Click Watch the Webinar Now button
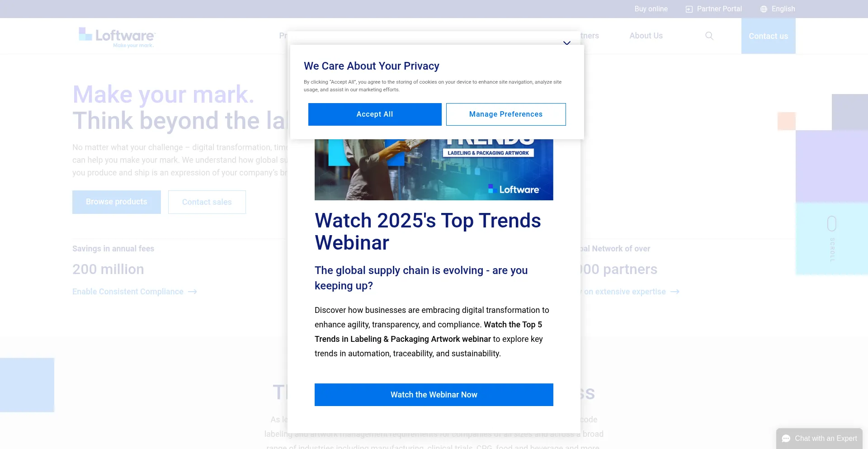868x449 pixels. [434, 395]
